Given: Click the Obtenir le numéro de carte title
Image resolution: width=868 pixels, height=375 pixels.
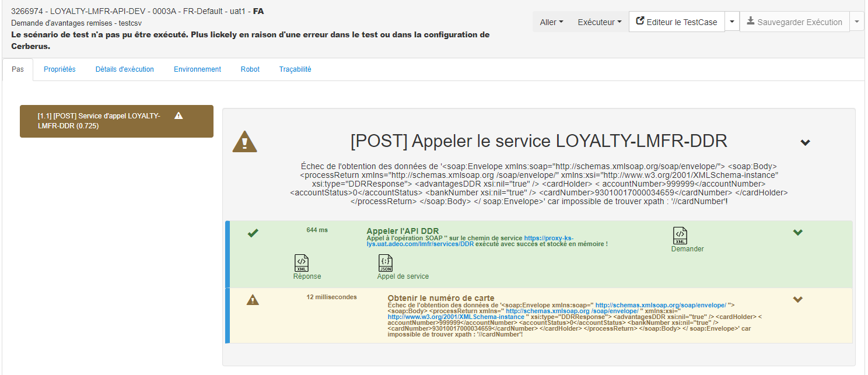Looking at the screenshot, I should (x=441, y=298).
